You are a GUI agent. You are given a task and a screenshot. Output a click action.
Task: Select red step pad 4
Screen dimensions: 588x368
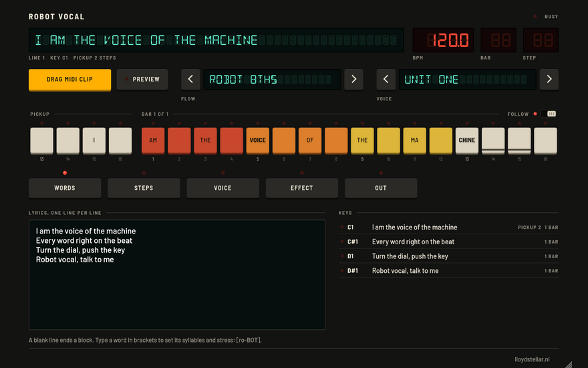point(231,141)
